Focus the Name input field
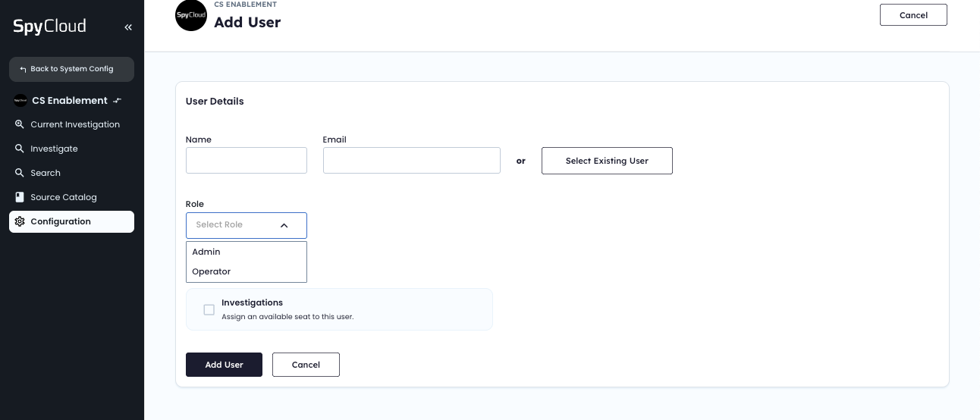This screenshot has width=980, height=420. (247, 160)
